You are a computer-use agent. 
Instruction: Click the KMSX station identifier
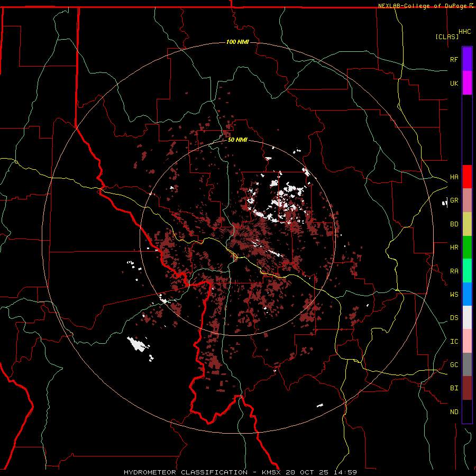(271, 472)
